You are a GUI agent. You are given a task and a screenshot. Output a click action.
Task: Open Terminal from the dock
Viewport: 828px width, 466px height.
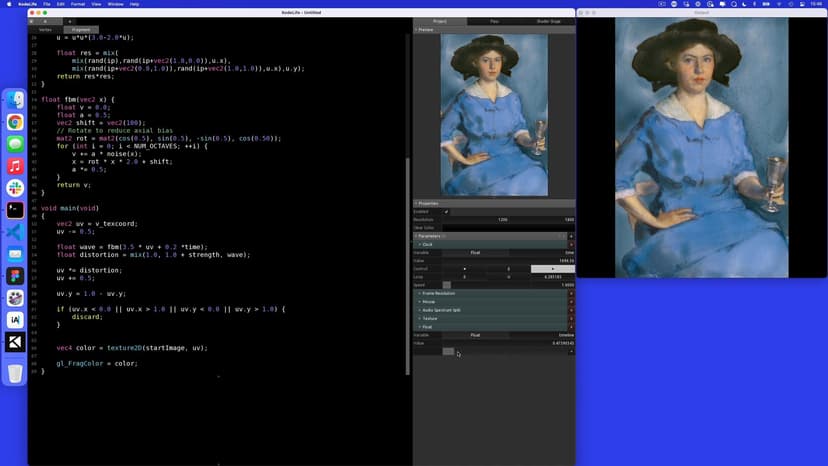[15, 210]
